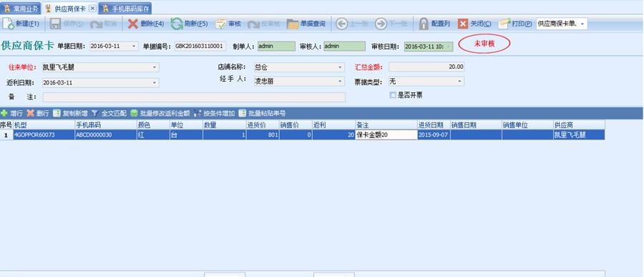Open print template 供应商保卡单 dropdown

pos(582,24)
